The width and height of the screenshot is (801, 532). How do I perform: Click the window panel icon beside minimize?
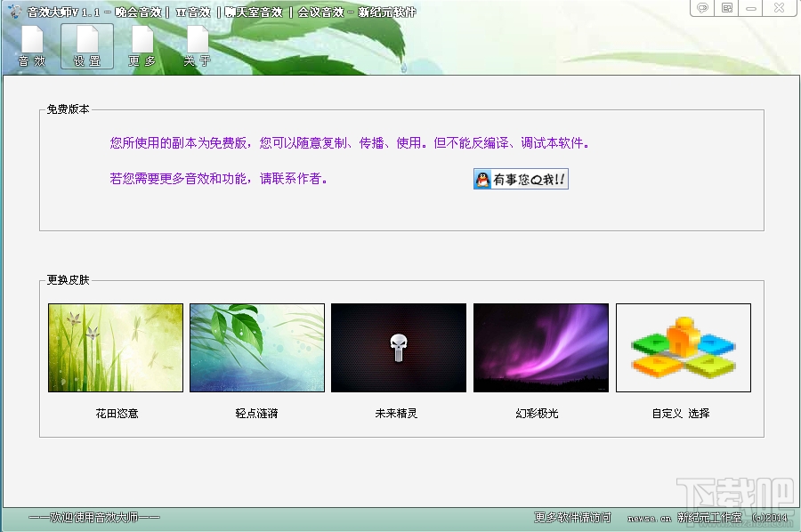[x=725, y=8]
